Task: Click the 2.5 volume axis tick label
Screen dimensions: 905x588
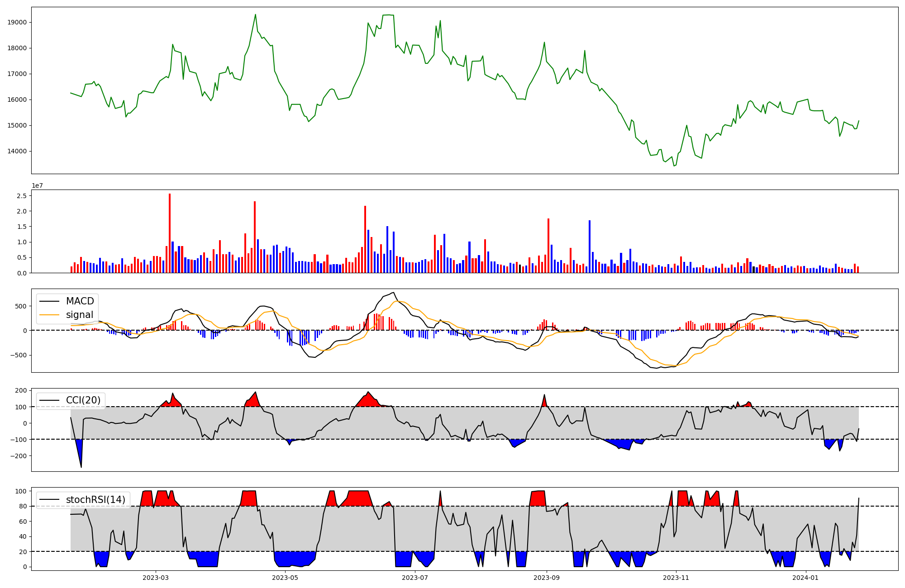Action: coord(21,196)
